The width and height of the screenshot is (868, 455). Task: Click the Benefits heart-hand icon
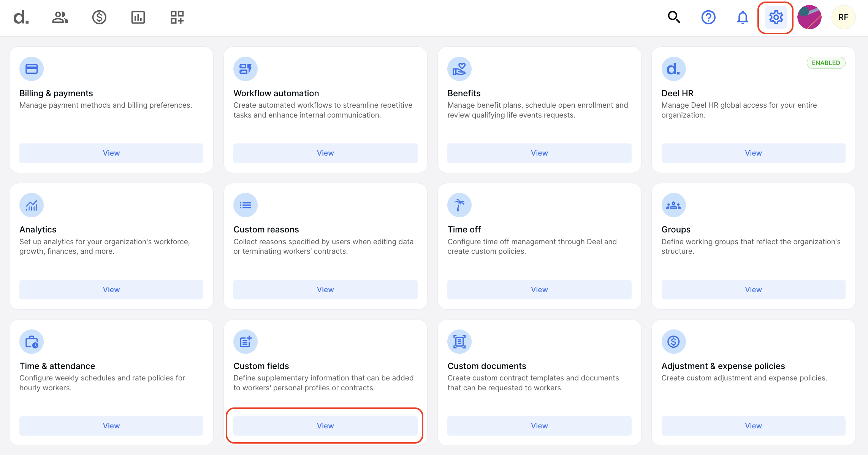(459, 68)
